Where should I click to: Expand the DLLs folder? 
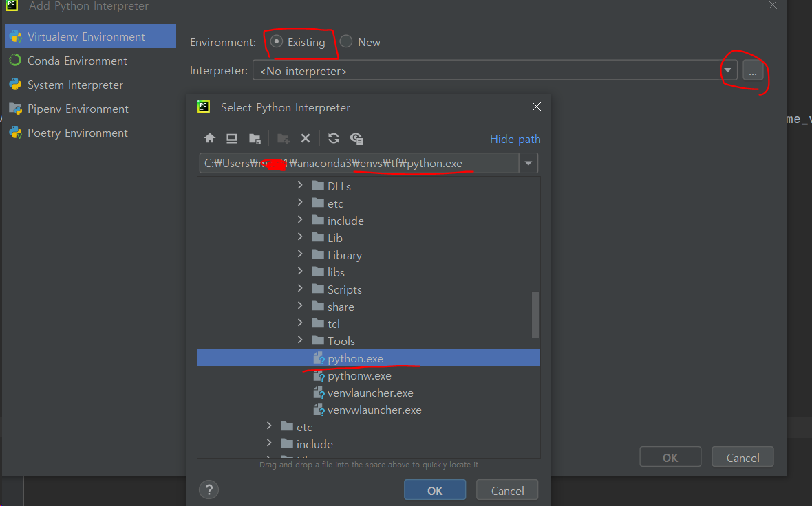pos(300,185)
